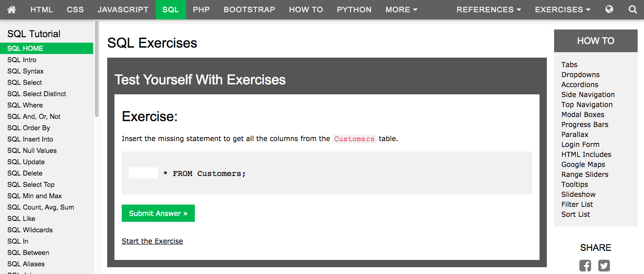Click the SQL Exercises page heading

[152, 43]
